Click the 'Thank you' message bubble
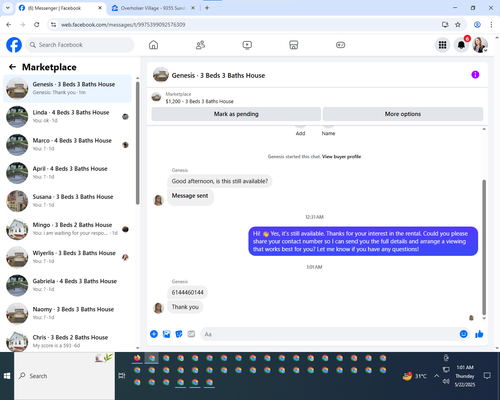The height and width of the screenshot is (400, 500). pyautogui.click(x=185, y=307)
